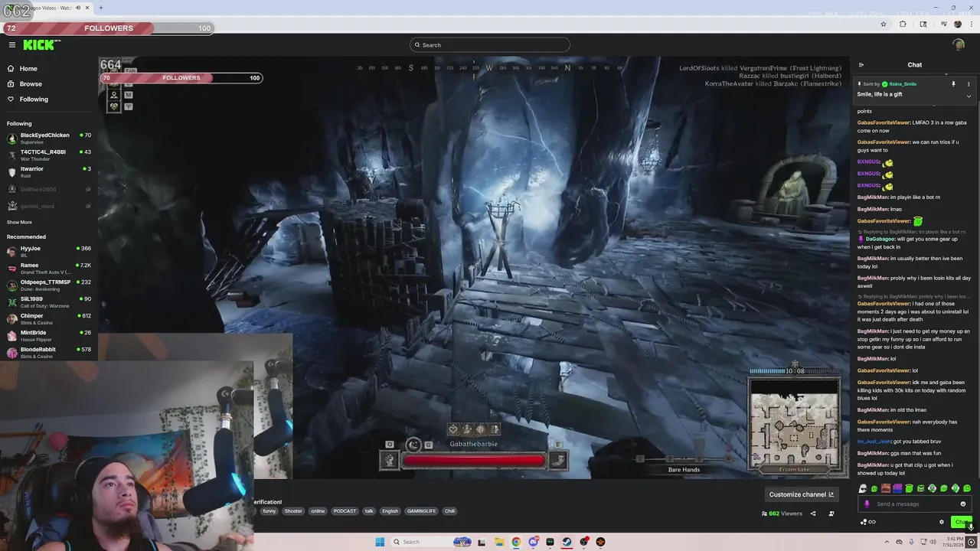Viewport: 980px width, 551px height.
Task: Click the im_Just_Josh username in chat
Action: click(x=874, y=442)
